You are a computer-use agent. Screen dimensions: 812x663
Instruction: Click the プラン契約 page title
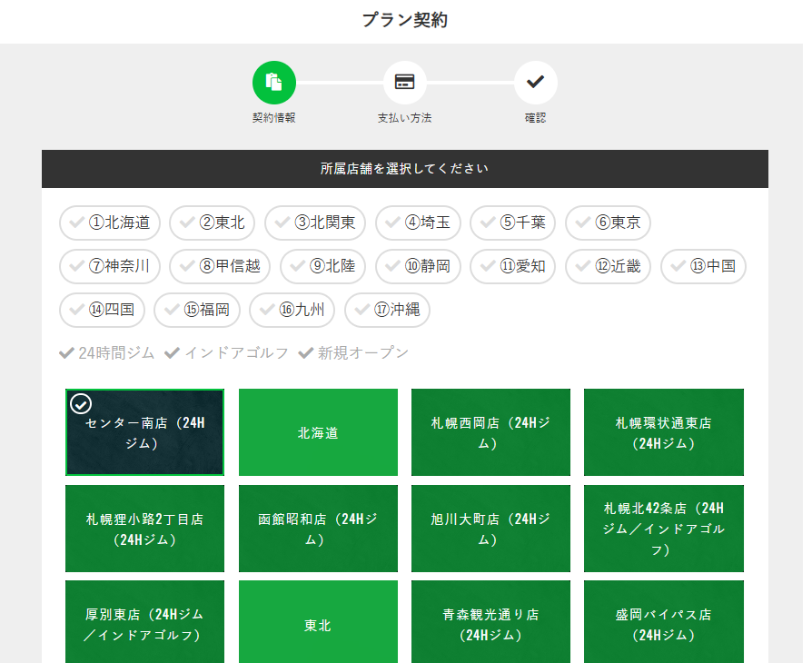405,20
